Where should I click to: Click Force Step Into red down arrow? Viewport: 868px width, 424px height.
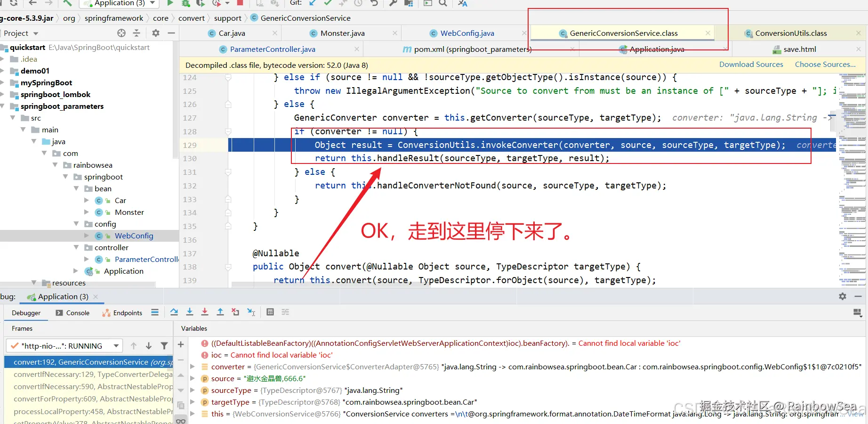(x=205, y=312)
